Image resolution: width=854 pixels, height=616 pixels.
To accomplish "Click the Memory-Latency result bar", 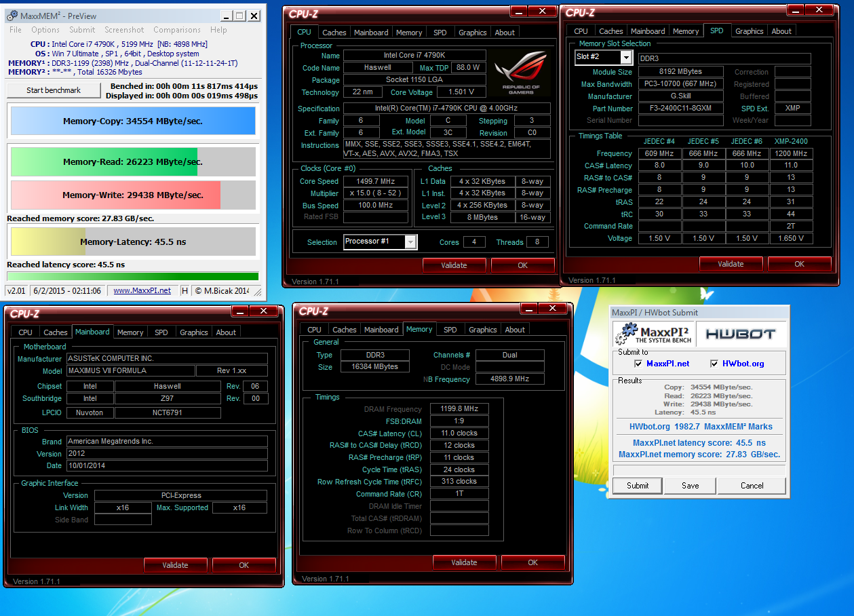I will pos(133,242).
